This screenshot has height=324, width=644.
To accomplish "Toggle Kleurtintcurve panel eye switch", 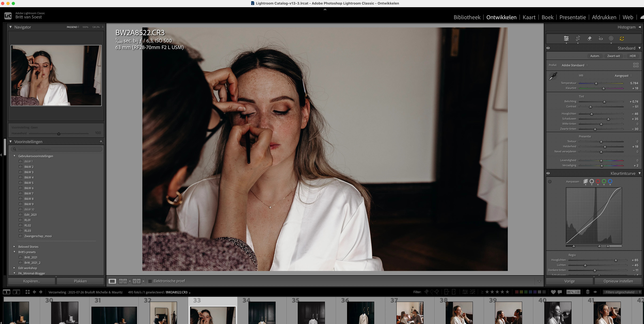I will pos(548,173).
